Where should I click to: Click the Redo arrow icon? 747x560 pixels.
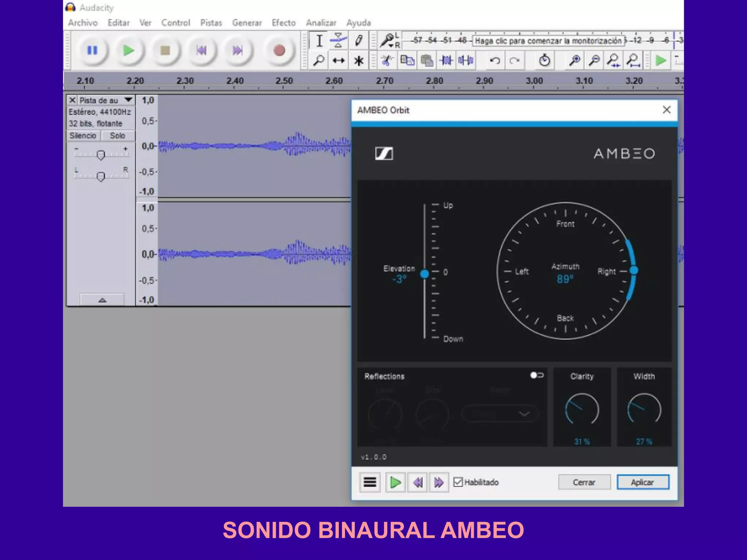[514, 60]
